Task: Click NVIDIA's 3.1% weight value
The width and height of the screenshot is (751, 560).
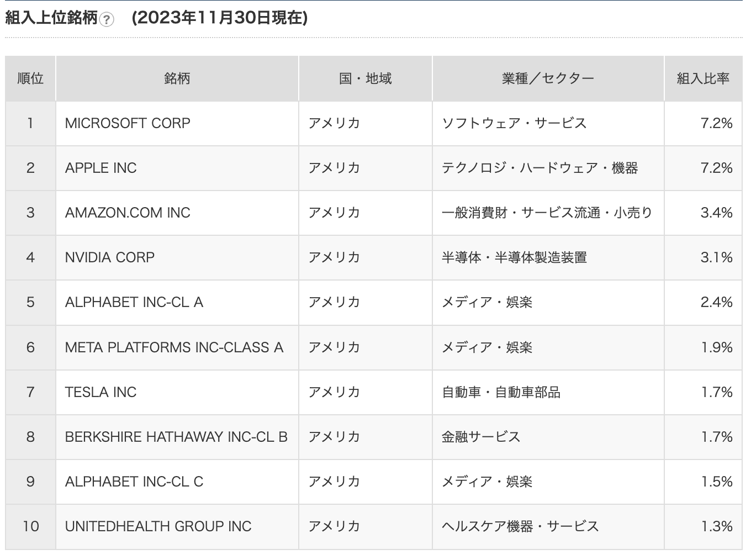Action: click(716, 257)
